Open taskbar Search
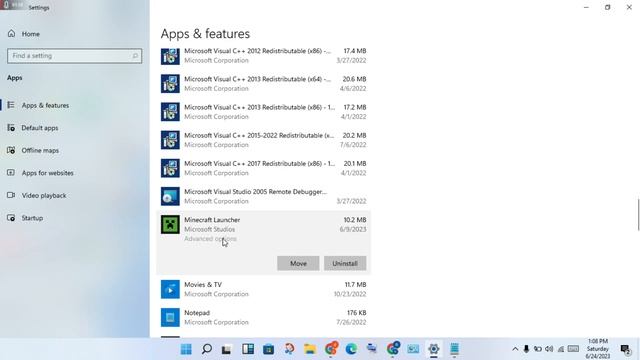Viewport: 640px width, 360px height. click(207, 349)
